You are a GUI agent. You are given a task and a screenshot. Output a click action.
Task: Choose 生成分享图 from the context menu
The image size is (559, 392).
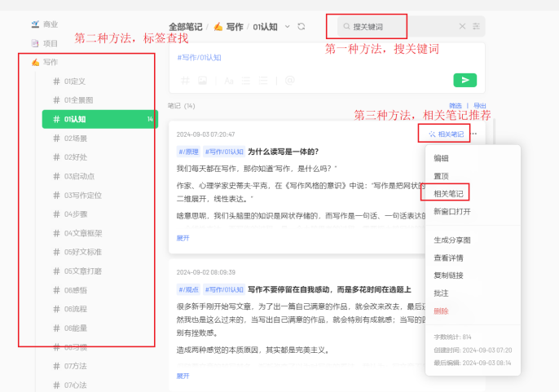coord(452,240)
